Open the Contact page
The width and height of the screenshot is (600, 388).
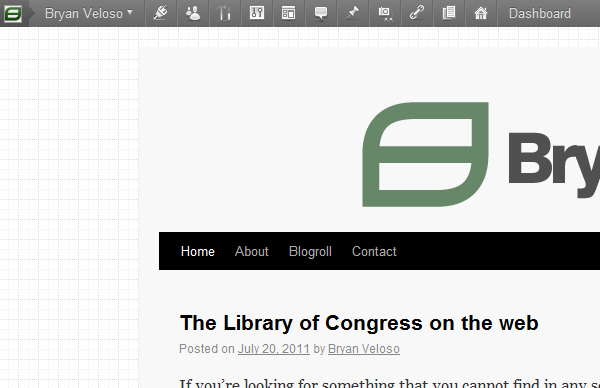(374, 251)
